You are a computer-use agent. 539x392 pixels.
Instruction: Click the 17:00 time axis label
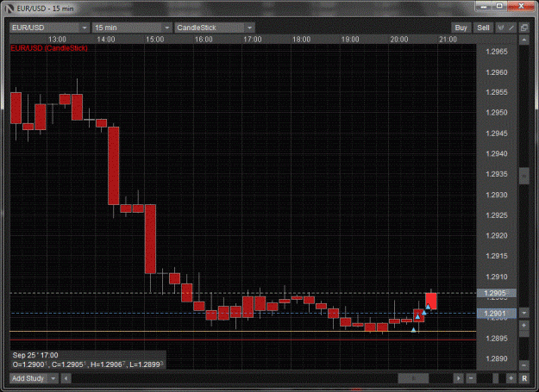click(x=253, y=40)
